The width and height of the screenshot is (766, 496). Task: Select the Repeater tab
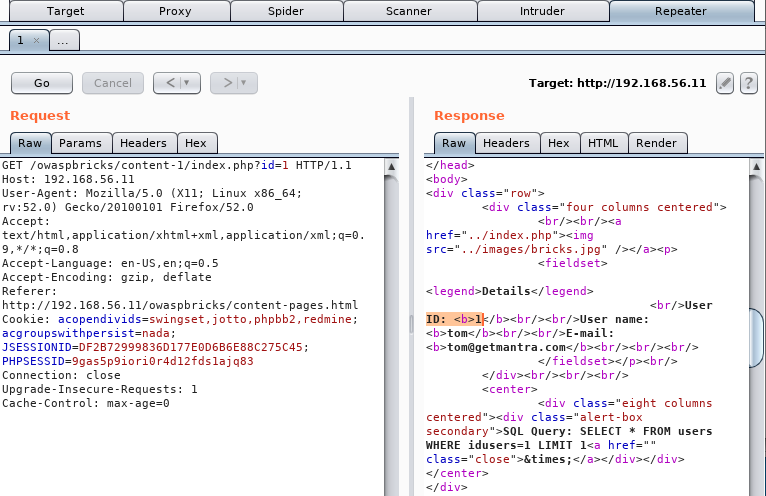point(681,11)
